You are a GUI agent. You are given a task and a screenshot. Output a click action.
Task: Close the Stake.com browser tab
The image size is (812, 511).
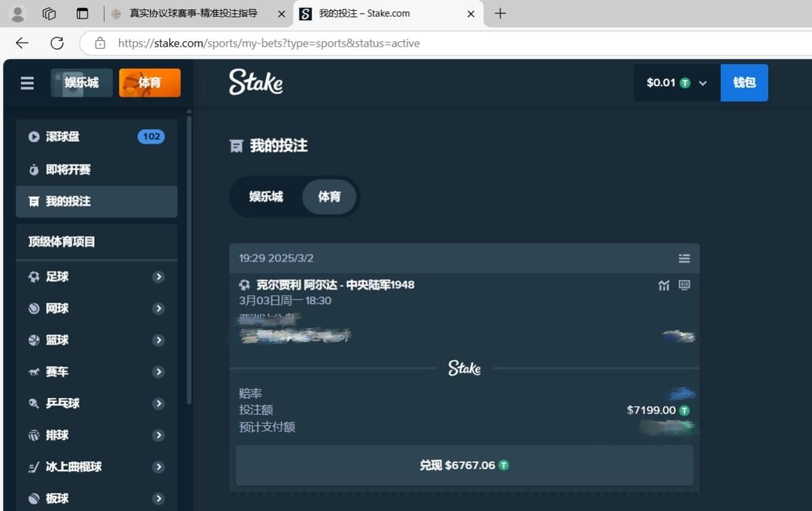pos(471,14)
